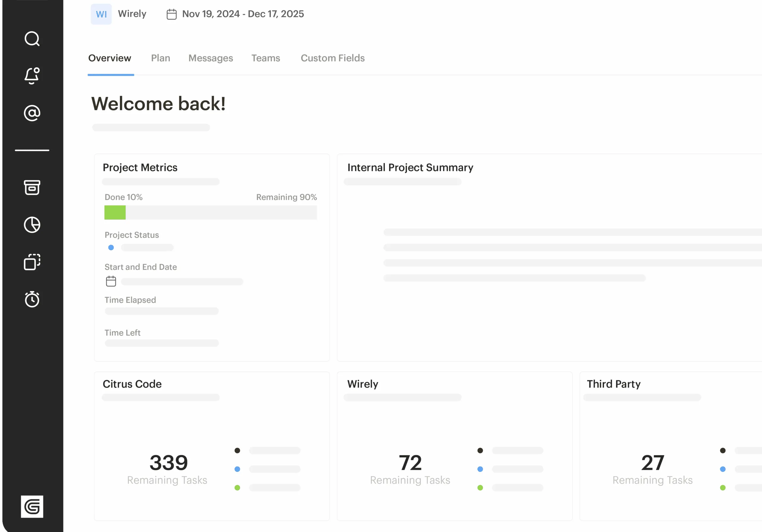This screenshot has height=532, width=762.
Task: Open mentions at-sign icon
Action: click(32, 113)
